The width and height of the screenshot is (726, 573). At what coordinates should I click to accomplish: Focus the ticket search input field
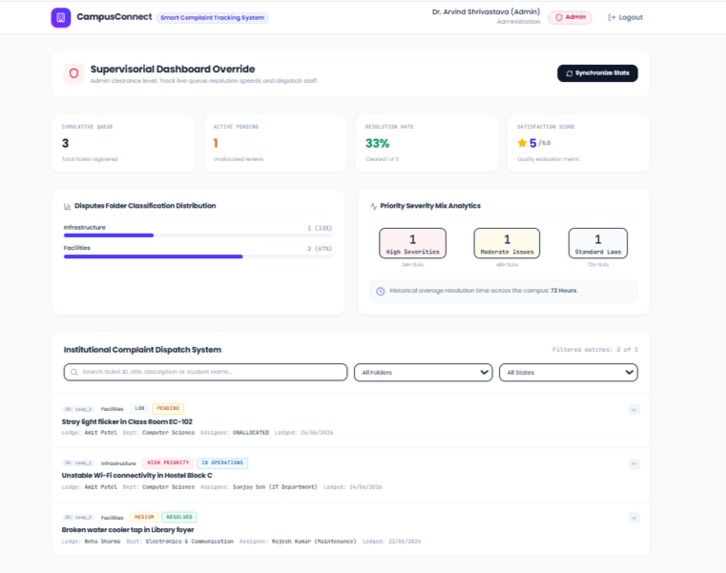[206, 372]
